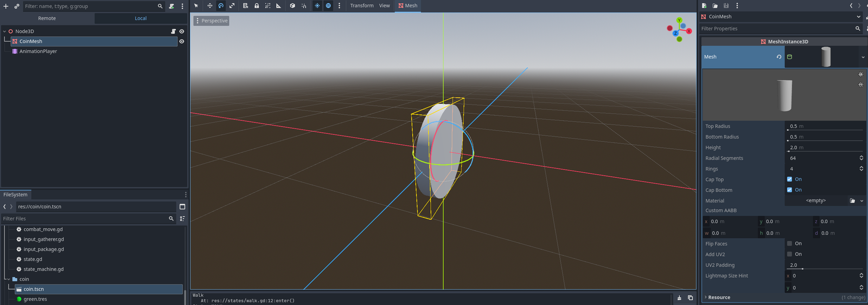The width and height of the screenshot is (868, 305).
Task: Hide the CoinMesh node visibility
Action: click(182, 41)
